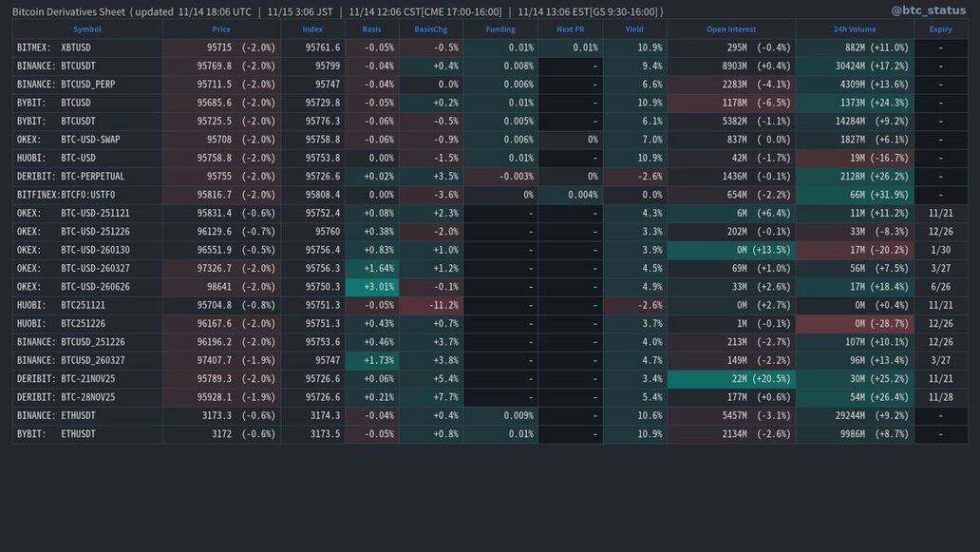Select the BINANCE ETHUSDT symbol cell
The image size is (980, 552).
pyautogui.click(x=86, y=416)
